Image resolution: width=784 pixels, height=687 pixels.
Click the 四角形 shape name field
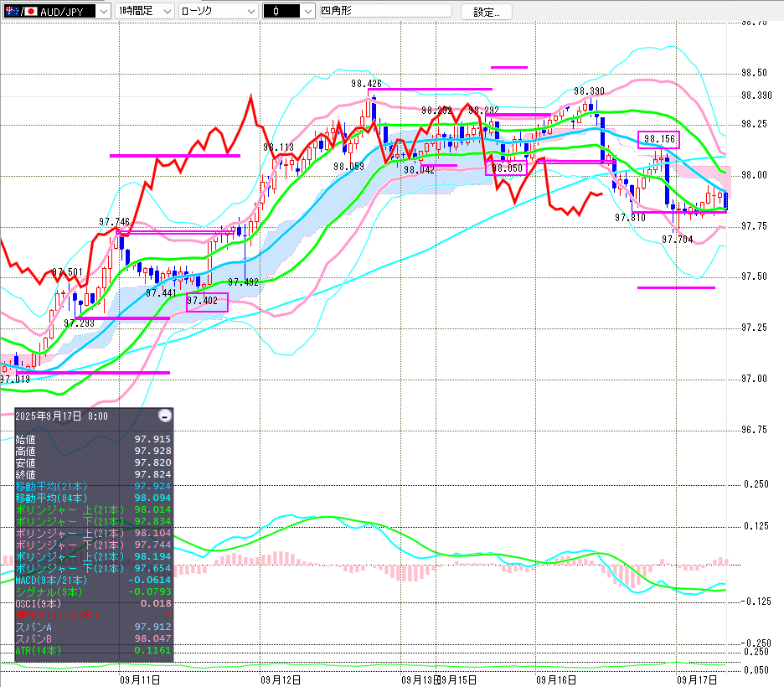tap(384, 11)
